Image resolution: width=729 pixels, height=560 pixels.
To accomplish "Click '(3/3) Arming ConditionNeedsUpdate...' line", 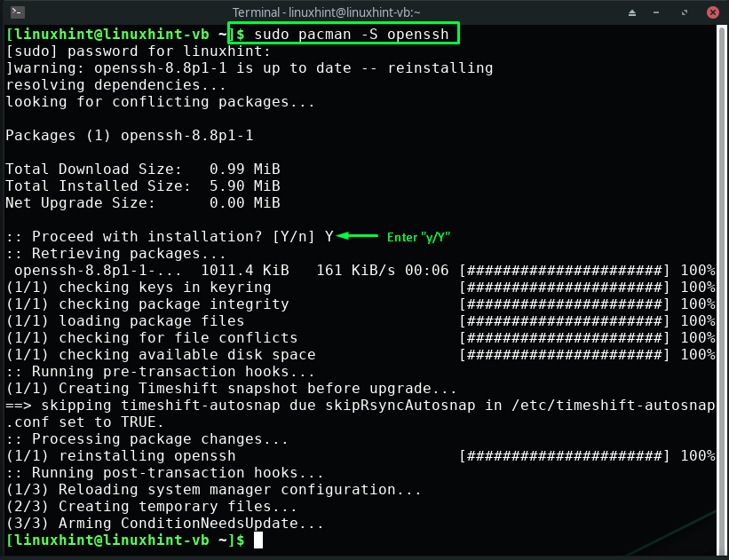I will point(164,524).
